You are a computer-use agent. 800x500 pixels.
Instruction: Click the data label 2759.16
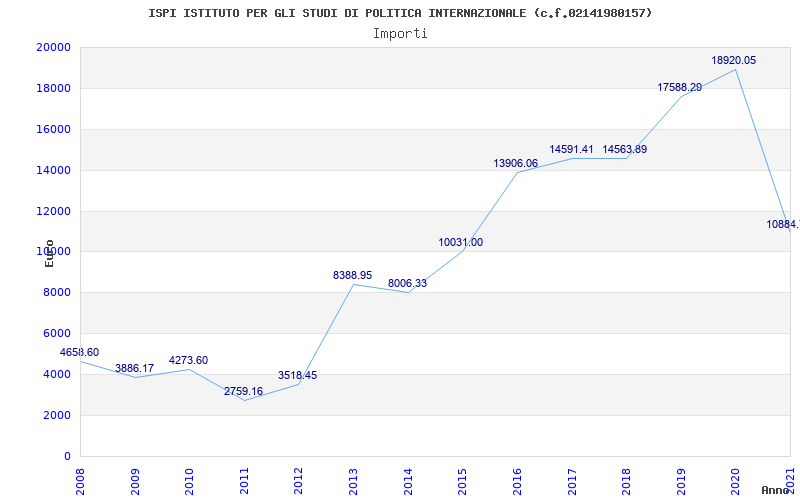coord(243,391)
